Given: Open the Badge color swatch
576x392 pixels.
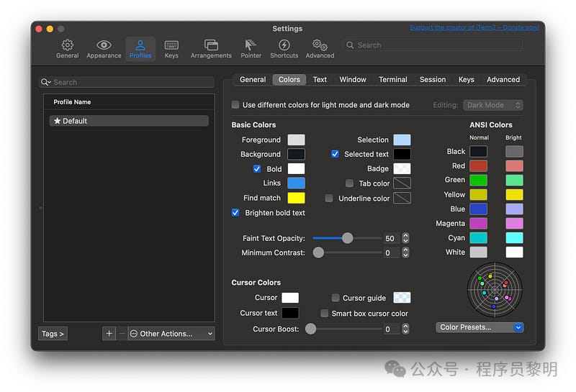Looking at the screenshot, I should 402,169.
